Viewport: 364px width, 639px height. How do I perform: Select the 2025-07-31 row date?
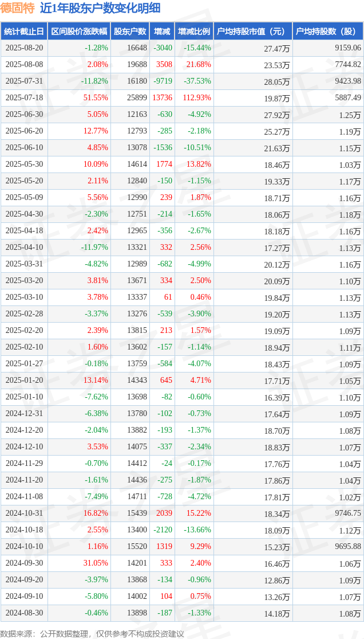click(x=25, y=81)
